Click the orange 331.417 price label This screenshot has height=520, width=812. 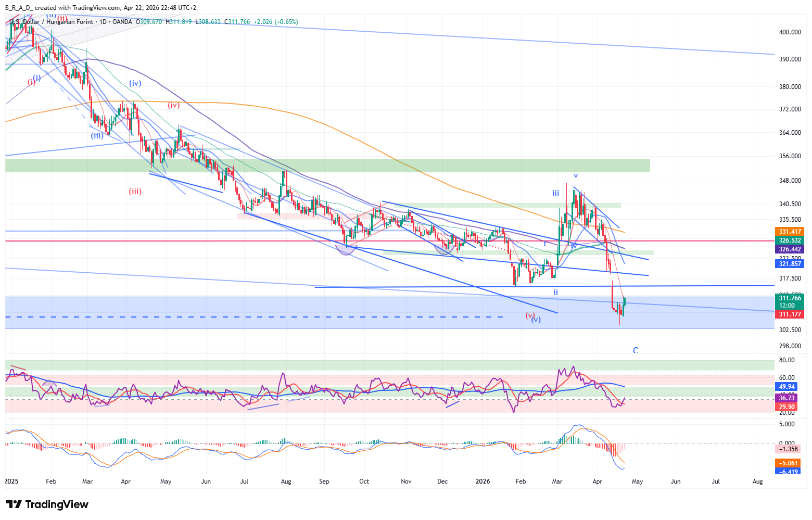[x=790, y=232]
